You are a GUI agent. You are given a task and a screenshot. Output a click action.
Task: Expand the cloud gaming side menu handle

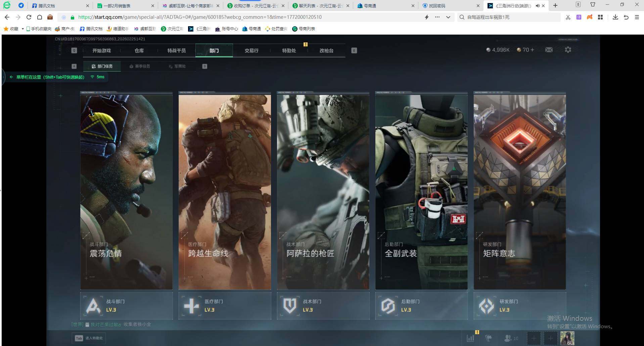coord(3,77)
